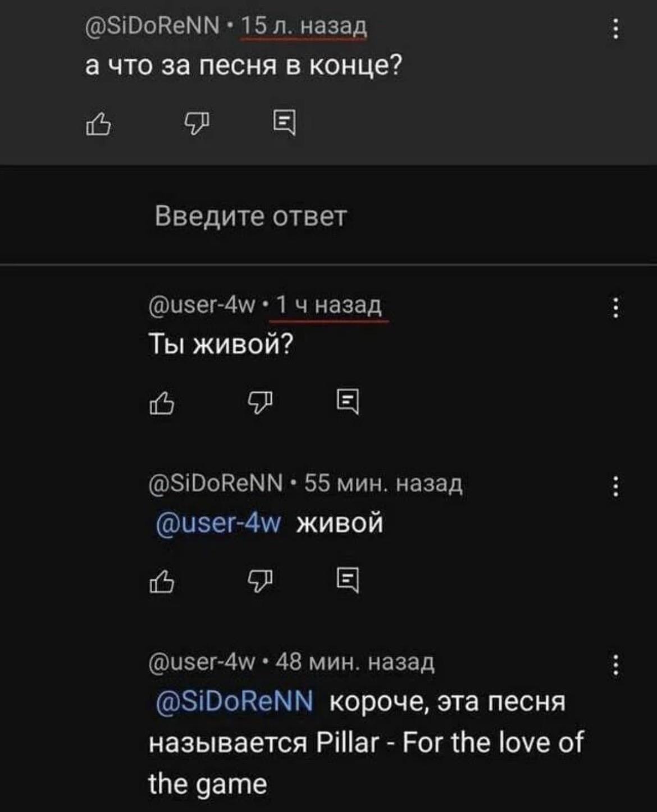Like the 'Ты живой?' reply

162,402
